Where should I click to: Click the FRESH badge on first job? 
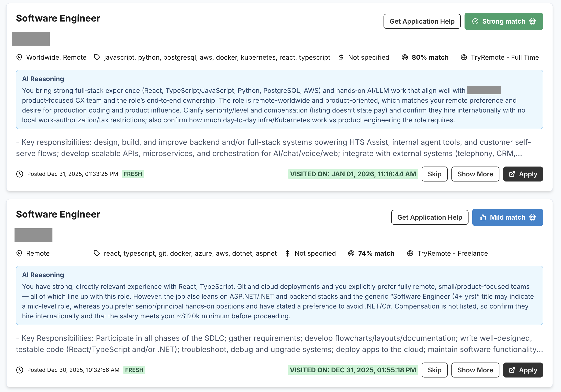[133, 174]
